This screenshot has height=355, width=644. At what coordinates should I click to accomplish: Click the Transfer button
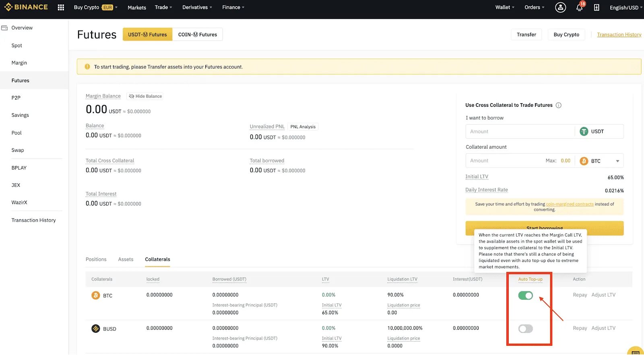pyautogui.click(x=526, y=34)
